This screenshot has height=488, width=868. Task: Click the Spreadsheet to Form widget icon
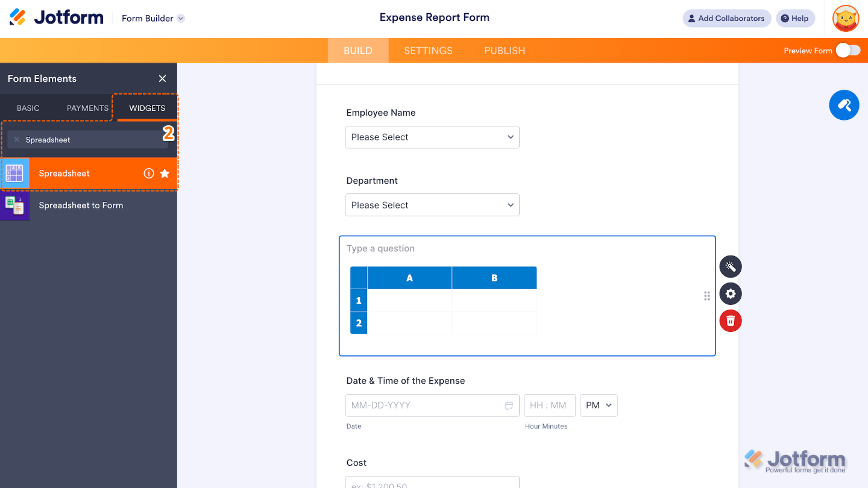[x=14, y=205]
